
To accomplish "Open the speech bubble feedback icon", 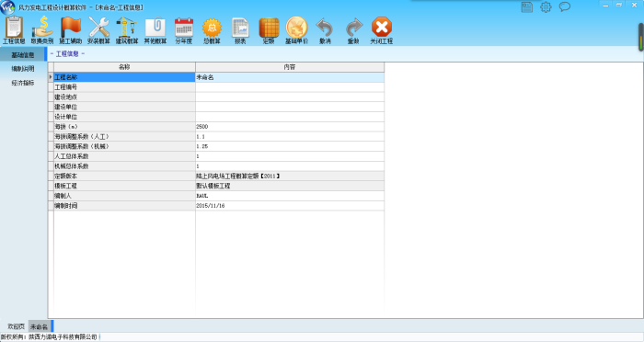I will [565, 7].
